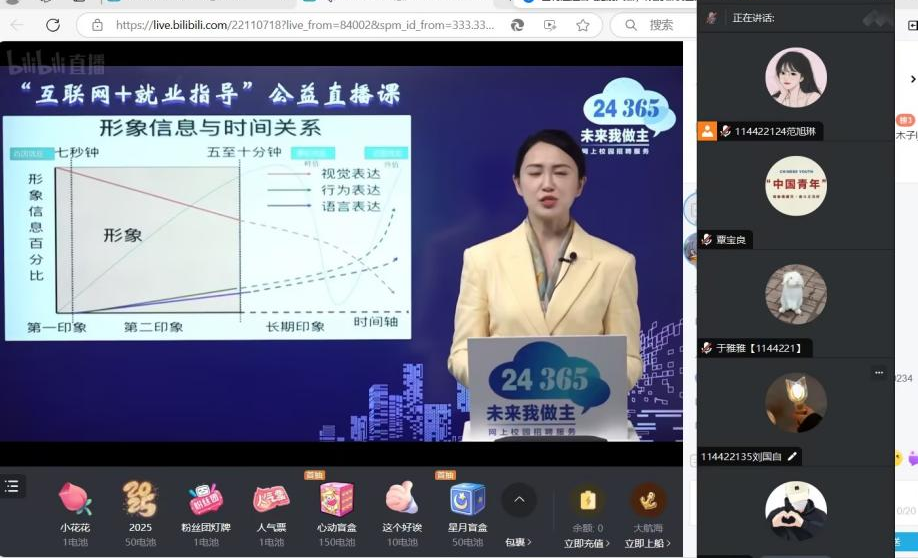Select 范旭琳's participant avatar
Screen dimensions: 918x558
(796, 78)
